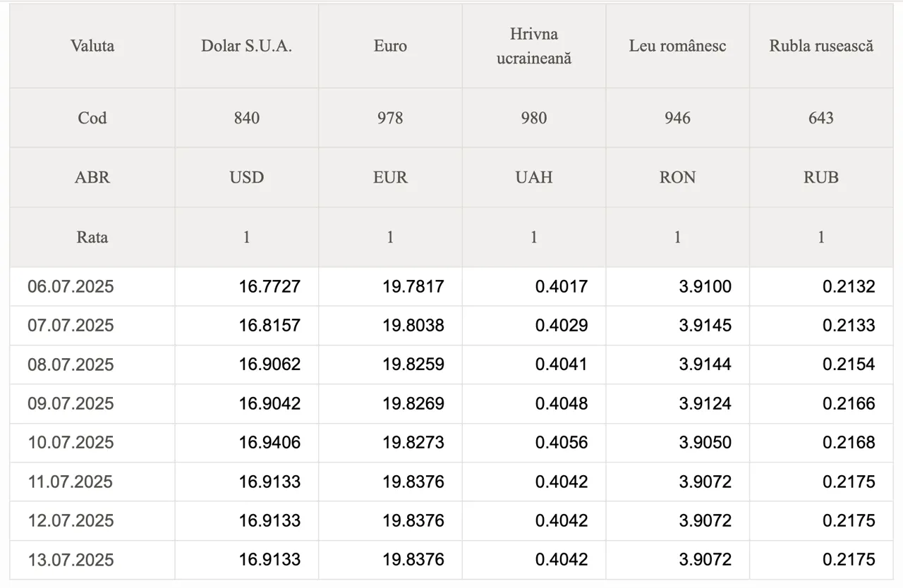Select the RON abbreviation cell

coord(677,177)
